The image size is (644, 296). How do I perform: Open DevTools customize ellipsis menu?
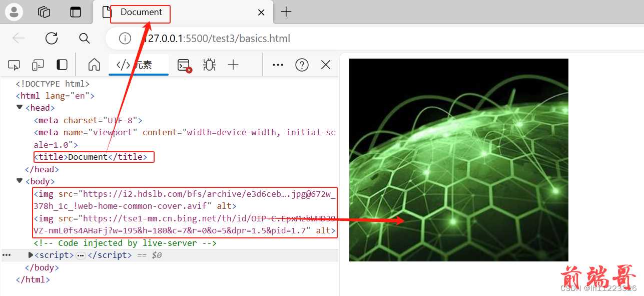pyautogui.click(x=278, y=65)
